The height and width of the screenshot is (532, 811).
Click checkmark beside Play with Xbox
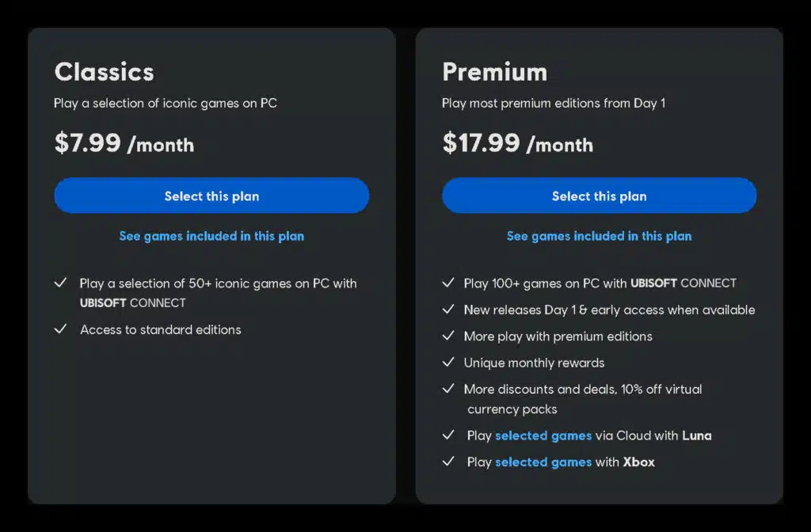pyautogui.click(x=448, y=462)
